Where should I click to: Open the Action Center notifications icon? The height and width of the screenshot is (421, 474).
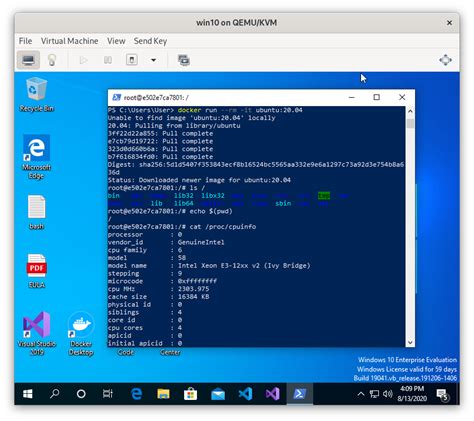coord(443,394)
